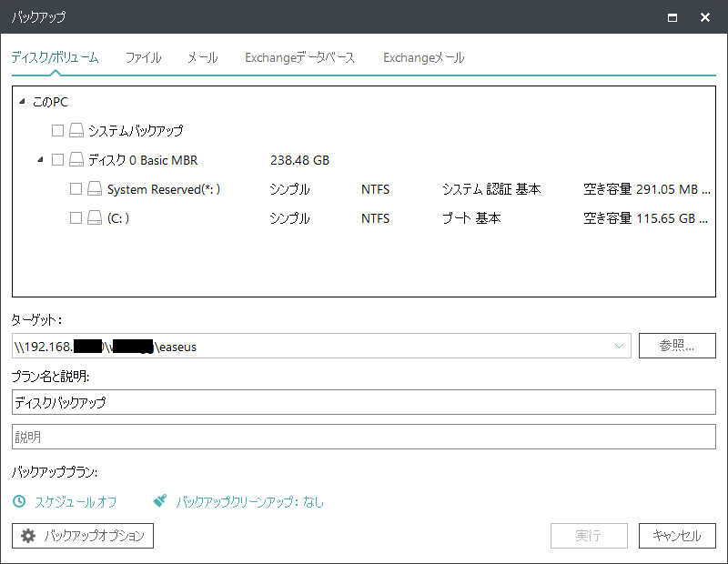Viewport: 728px width, 564px height.
Task: Click the バックアップオプション button
Action: tap(83, 536)
